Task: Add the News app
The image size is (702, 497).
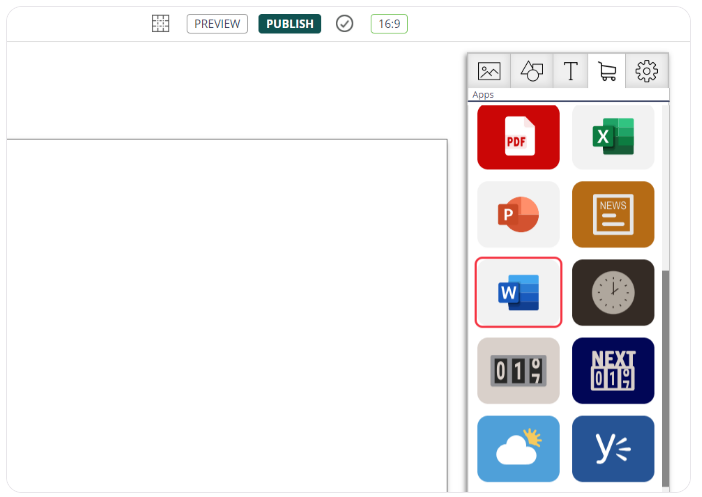Action: click(613, 214)
